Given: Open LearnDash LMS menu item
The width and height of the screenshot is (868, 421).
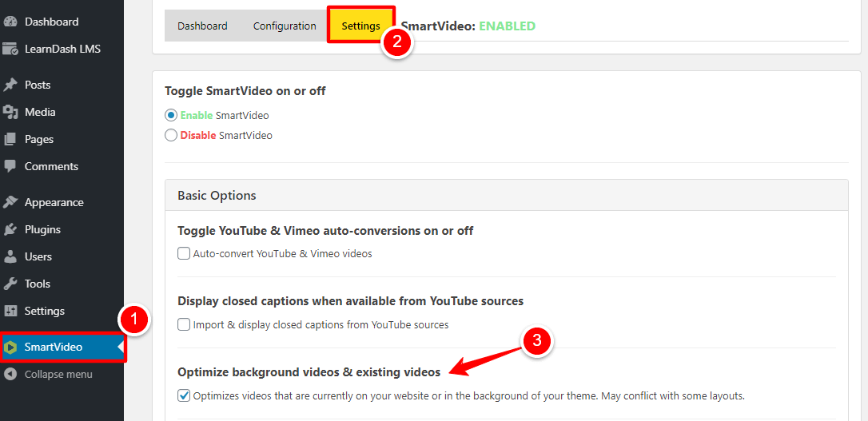Looking at the screenshot, I should tap(62, 50).
